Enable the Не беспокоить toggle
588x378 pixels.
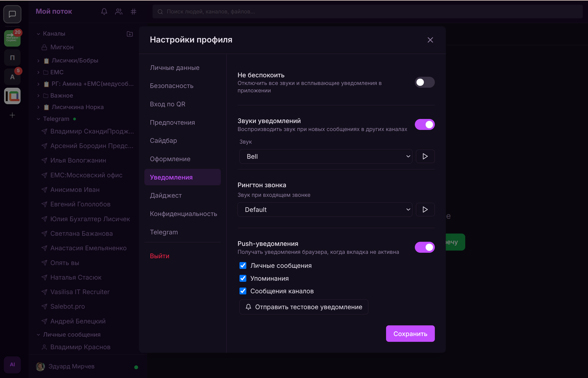[x=424, y=82]
